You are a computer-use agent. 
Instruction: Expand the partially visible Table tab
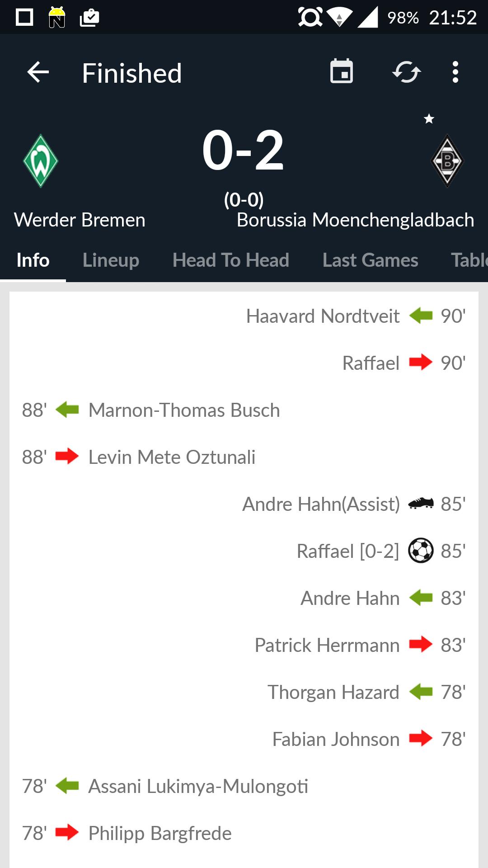click(469, 260)
